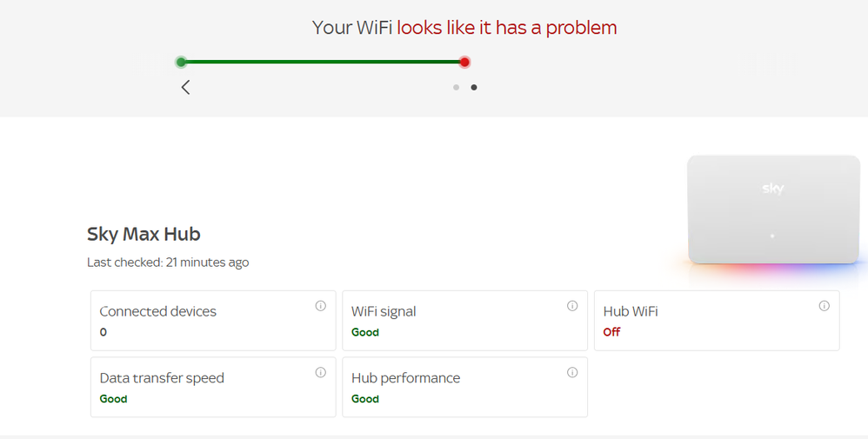Click the 'Sky Max Hub' heading
Screen dimensions: 868x439
point(144,234)
